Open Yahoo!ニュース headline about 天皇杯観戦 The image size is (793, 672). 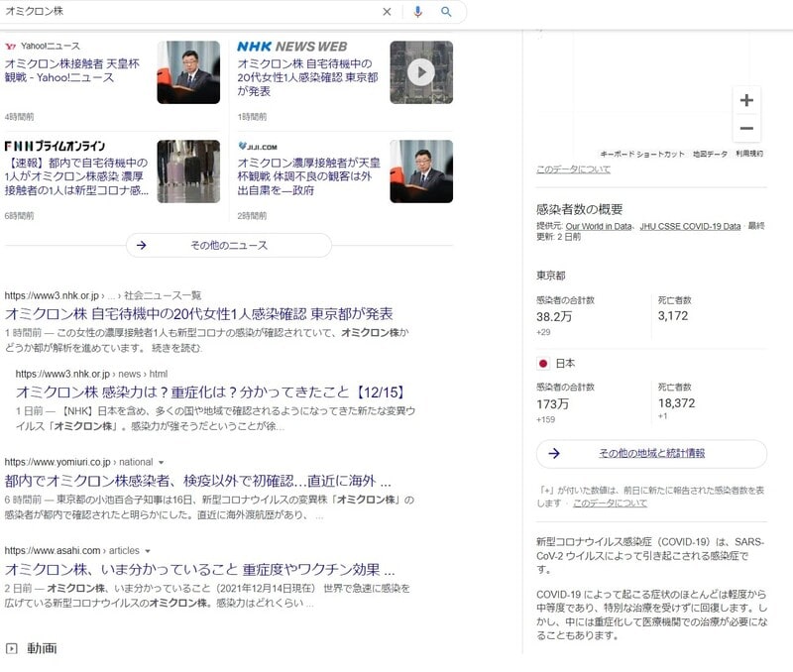click(x=72, y=70)
